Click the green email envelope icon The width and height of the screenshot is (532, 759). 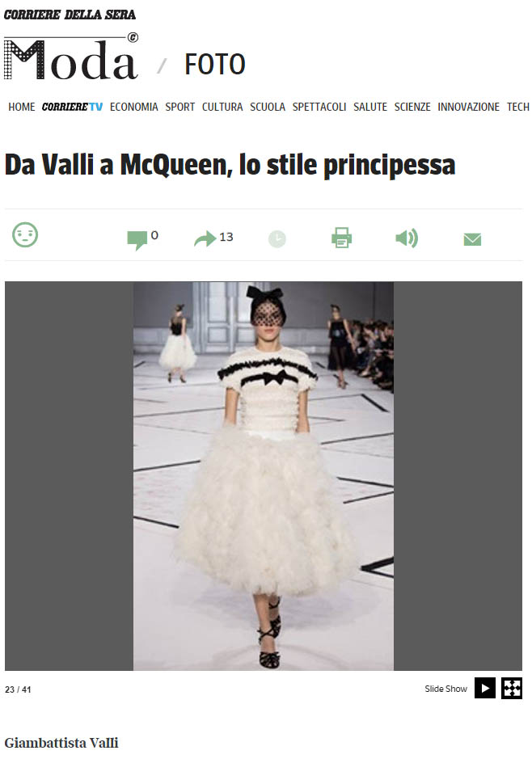click(472, 239)
